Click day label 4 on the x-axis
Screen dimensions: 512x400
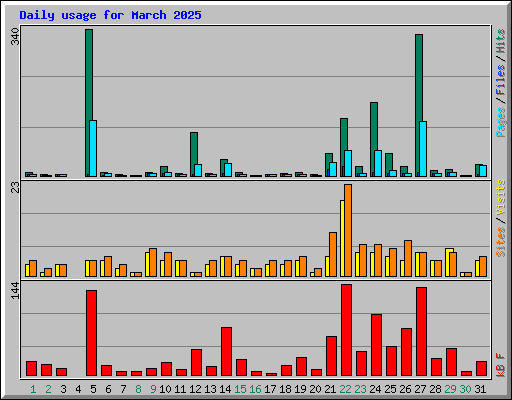click(78, 389)
